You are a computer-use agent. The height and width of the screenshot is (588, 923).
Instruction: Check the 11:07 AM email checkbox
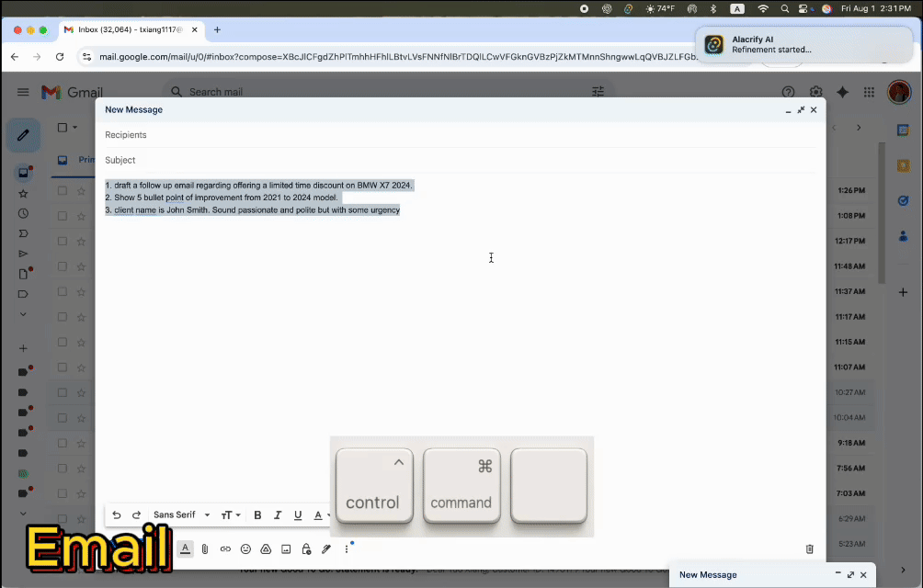(x=63, y=367)
